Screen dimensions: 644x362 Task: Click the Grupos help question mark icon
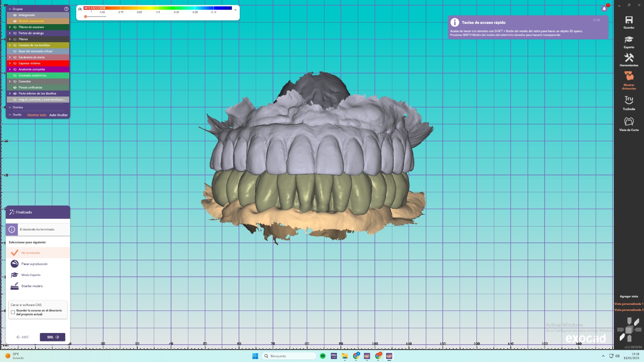pyautogui.click(x=66, y=9)
